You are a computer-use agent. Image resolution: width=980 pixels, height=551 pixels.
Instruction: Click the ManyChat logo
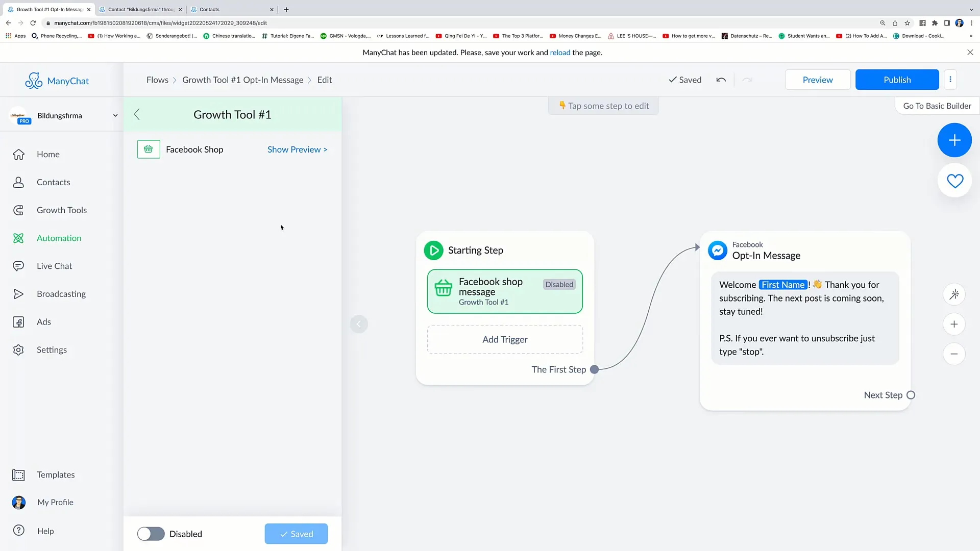(57, 81)
